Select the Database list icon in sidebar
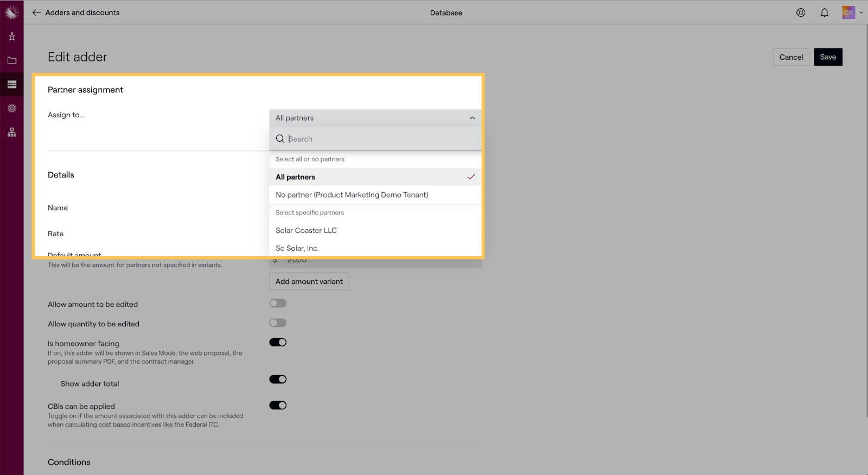Viewport: 868px width, 475px height. pos(12,84)
